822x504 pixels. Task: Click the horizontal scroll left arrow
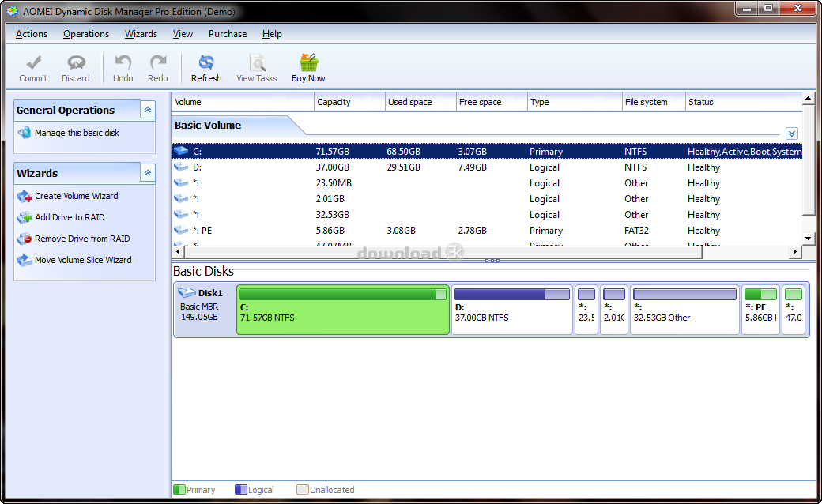click(x=179, y=252)
